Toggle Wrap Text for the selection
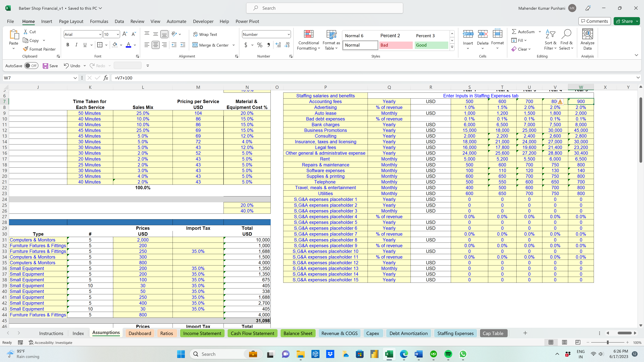The width and height of the screenshot is (644, 362). click(x=205, y=35)
